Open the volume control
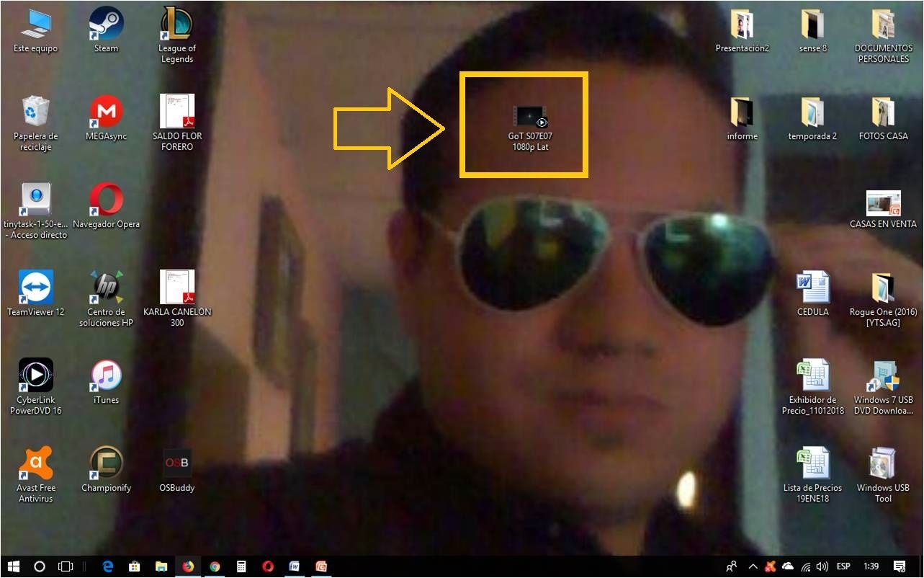Image resolution: width=924 pixels, height=578 pixels. (x=822, y=566)
